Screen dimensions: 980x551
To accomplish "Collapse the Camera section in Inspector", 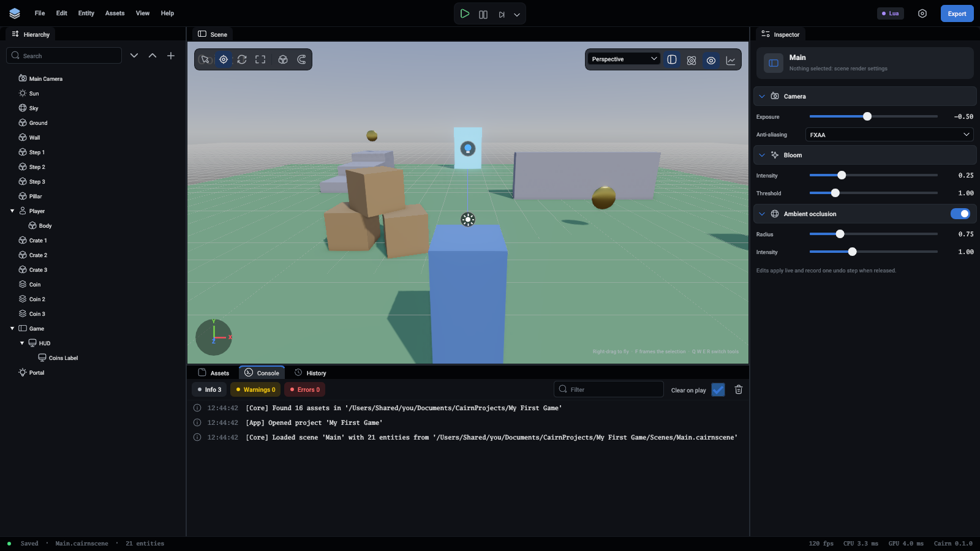I will tap(762, 96).
